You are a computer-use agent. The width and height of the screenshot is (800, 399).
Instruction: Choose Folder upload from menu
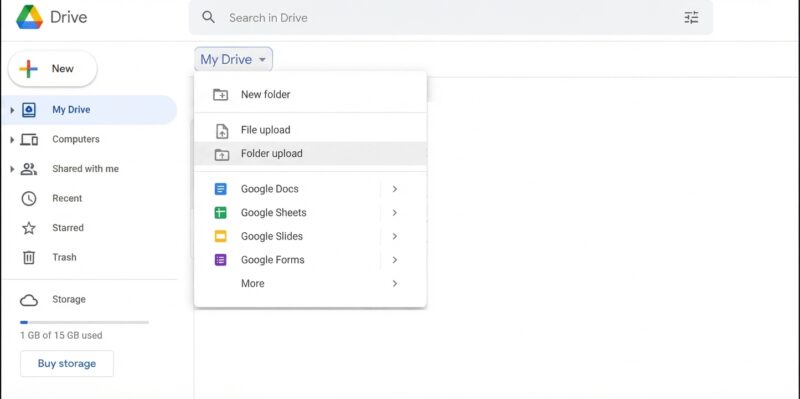click(x=310, y=154)
